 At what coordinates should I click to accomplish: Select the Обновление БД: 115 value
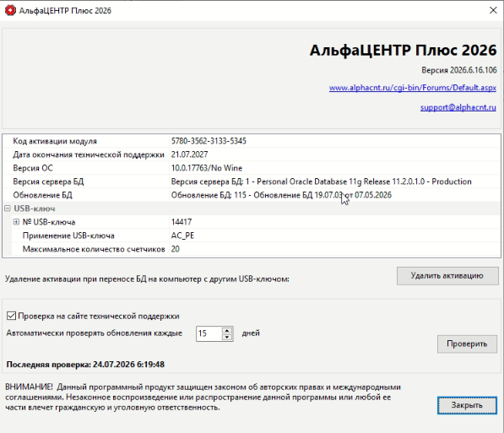point(281,195)
